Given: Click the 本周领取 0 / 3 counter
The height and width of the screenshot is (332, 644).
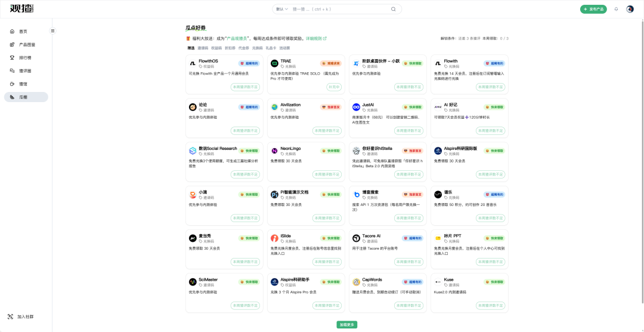Looking at the screenshot, I should (x=496, y=39).
